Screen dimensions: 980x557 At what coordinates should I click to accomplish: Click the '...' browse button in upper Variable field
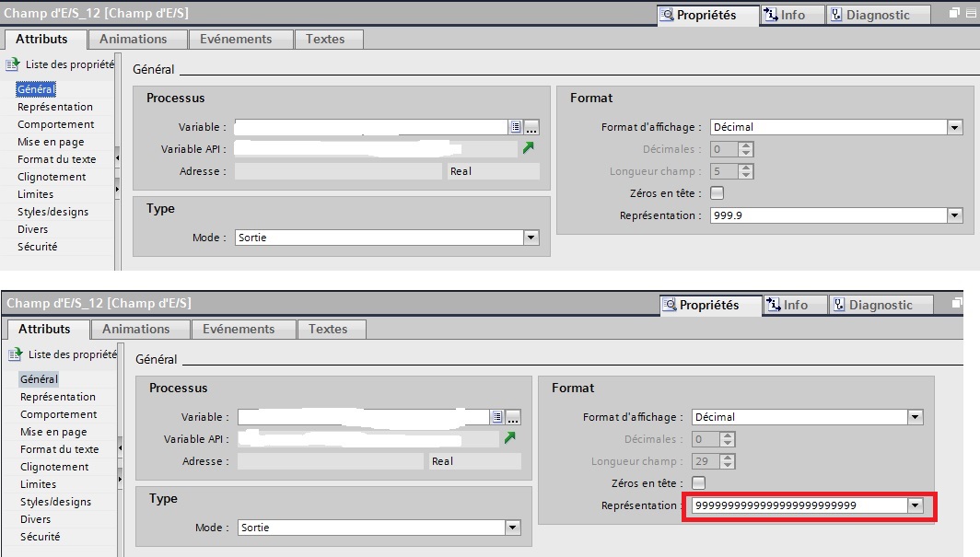[531, 127]
